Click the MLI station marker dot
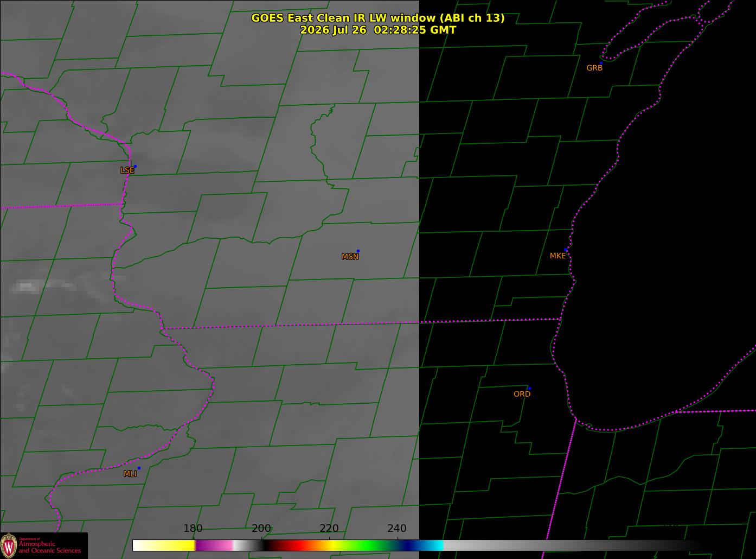This screenshot has height=559, width=756. pyautogui.click(x=139, y=468)
